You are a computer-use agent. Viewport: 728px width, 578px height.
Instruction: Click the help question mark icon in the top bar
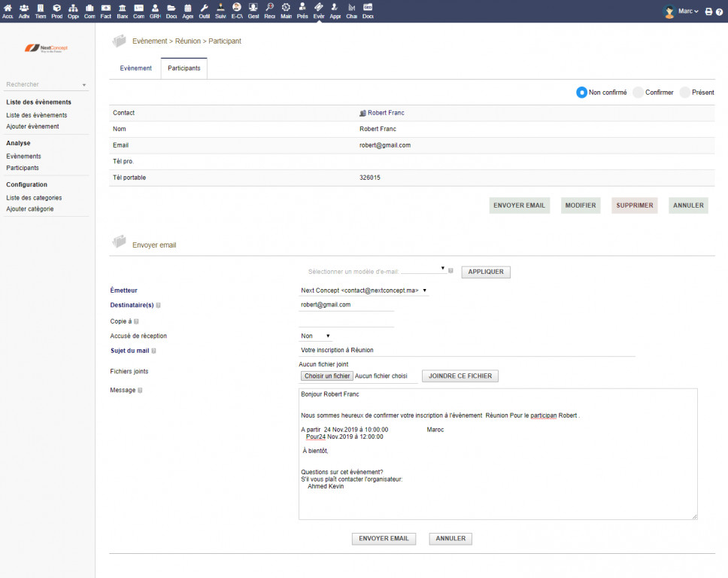(718, 11)
